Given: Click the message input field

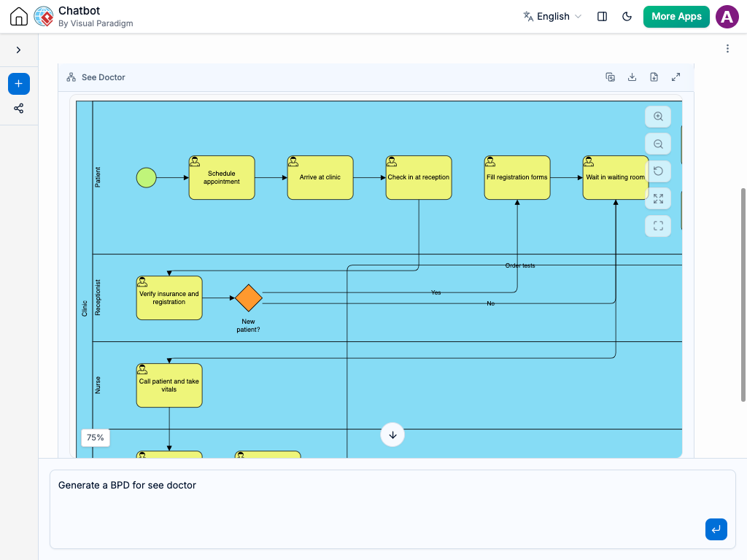Looking at the screenshot, I should click(x=392, y=509).
